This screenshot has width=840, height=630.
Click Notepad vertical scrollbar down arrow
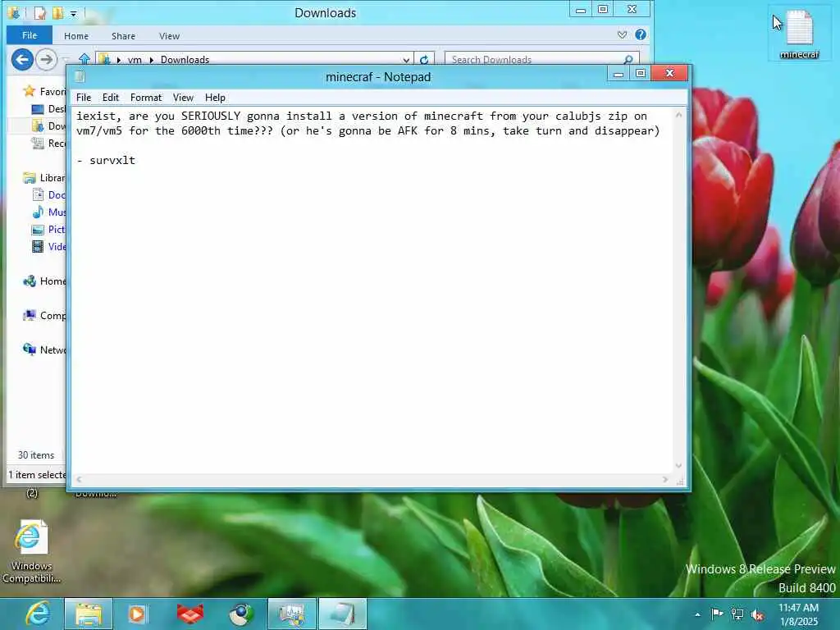coord(678,466)
